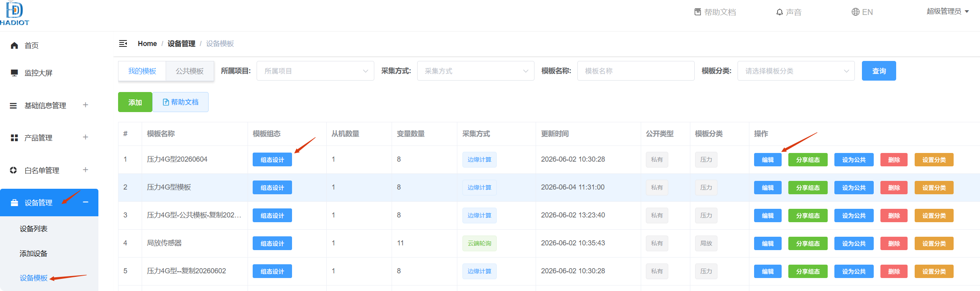This screenshot has width=980, height=291.
Task: Click 设置分类 for 压力4G型20260604
Action: [934, 160]
